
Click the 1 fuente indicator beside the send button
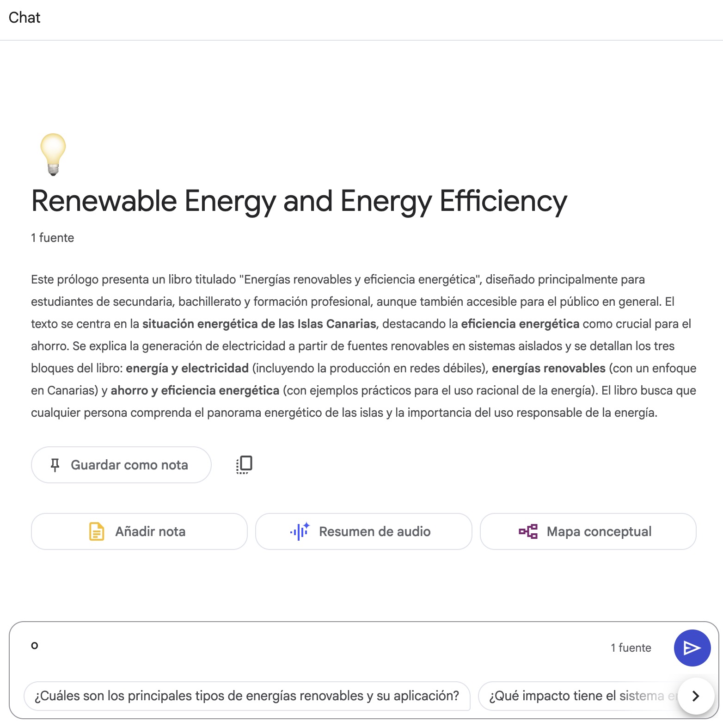click(631, 648)
